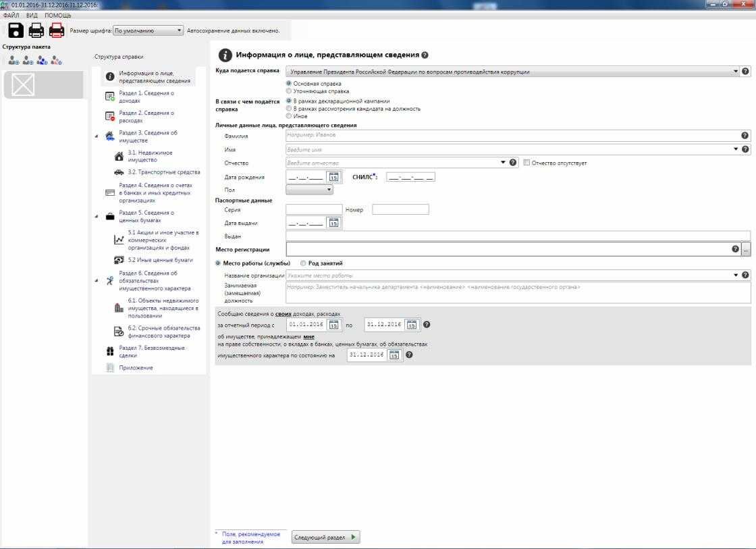This screenshot has height=549, width=756.
Task: Open the Название организации dropdown arrow
Action: click(x=736, y=275)
